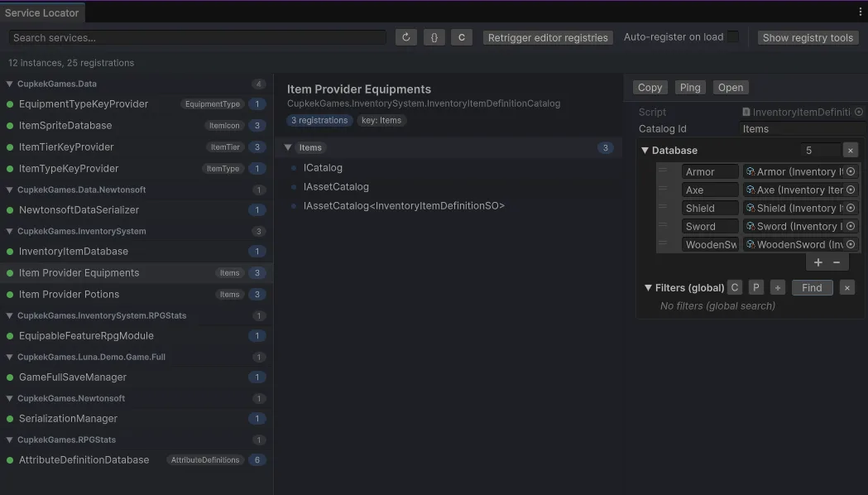The image size is (868, 495).
Task: Click the Database size field showing 5
Action: [820, 150]
